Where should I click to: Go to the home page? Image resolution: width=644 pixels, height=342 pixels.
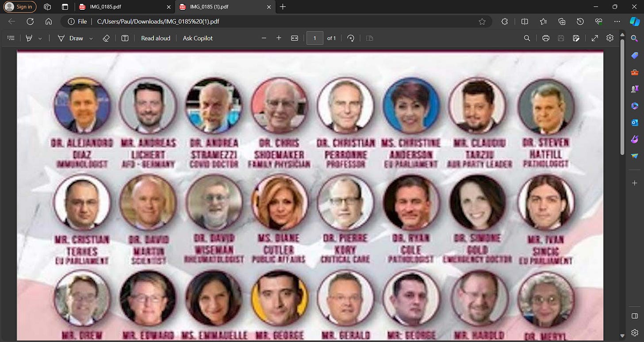(49, 21)
